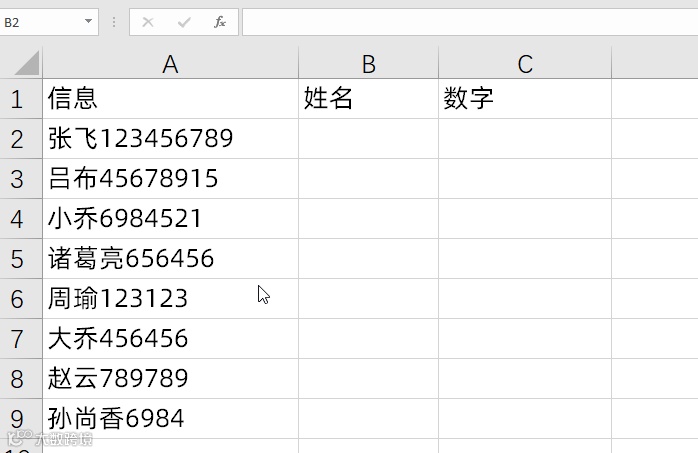Screen dimensions: 698x453
Task: Click header cell 数字
Action: (525, 98)
